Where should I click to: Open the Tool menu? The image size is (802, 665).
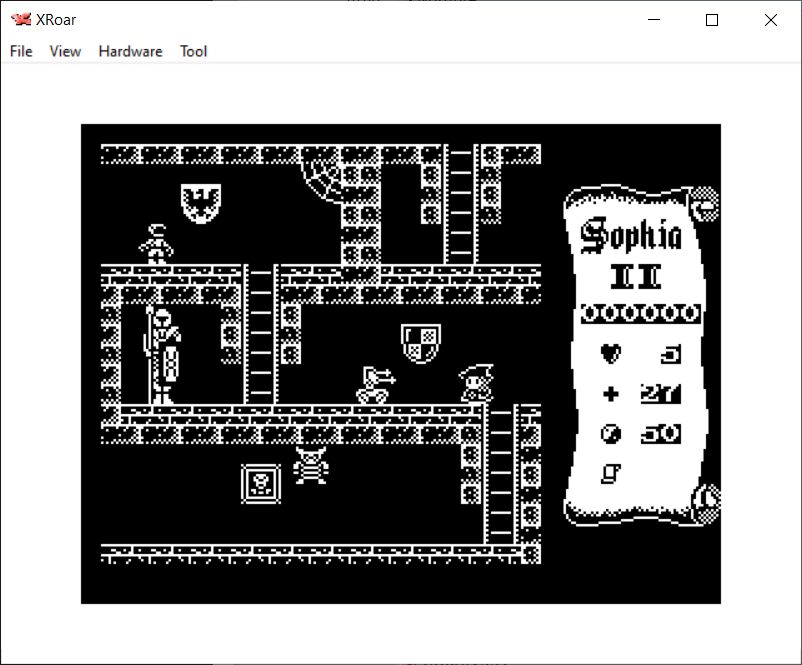[x=193, y=51]
